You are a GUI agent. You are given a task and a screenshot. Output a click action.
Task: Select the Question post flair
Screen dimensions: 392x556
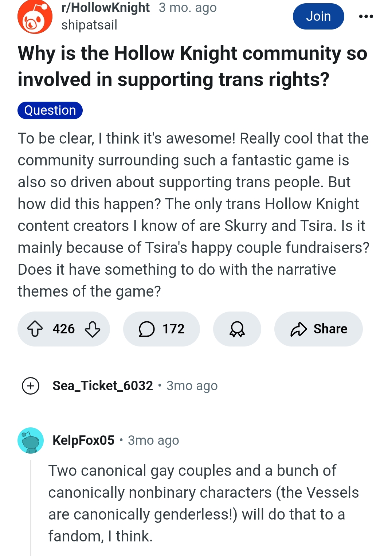(x=50, y=110)
